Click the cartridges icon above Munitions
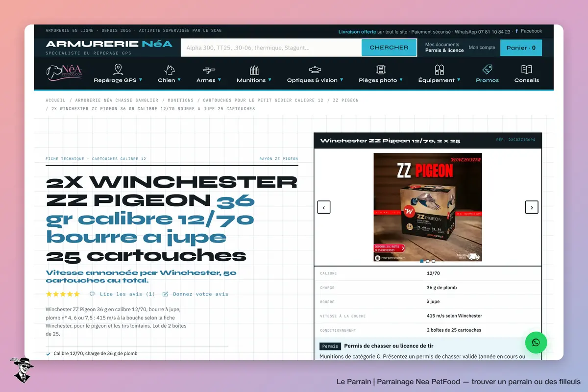The height and width of the screenshot is (392, 588). tap(254, 70)
